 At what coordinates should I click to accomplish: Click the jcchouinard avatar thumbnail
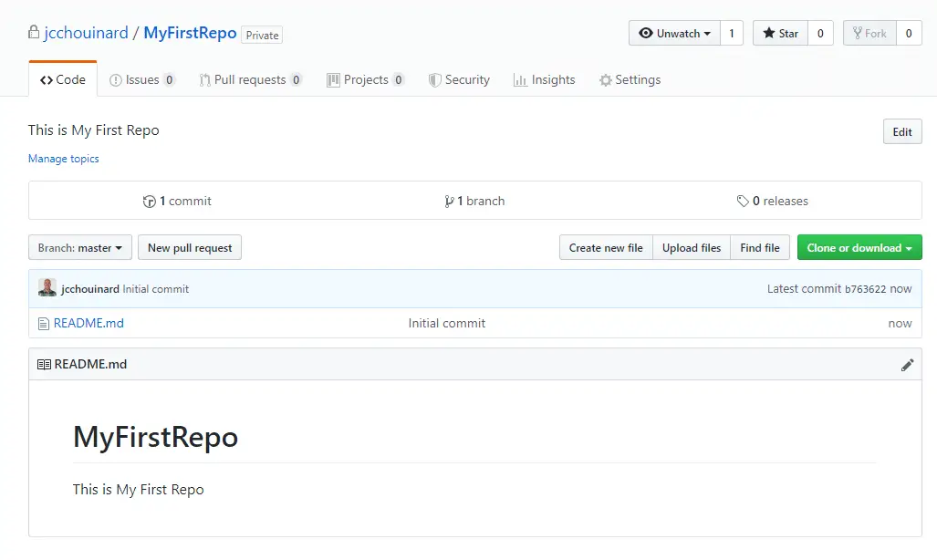click(x=47, y=288)
